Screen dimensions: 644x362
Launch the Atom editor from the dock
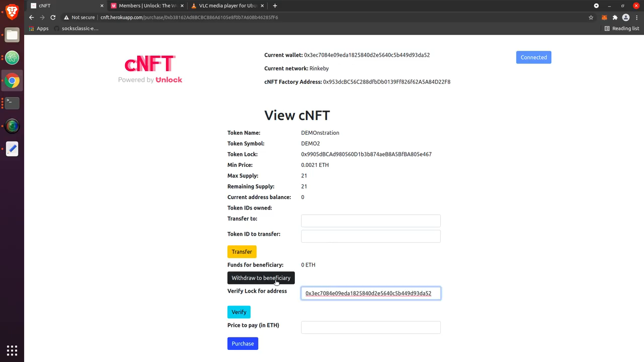[12, 58]
